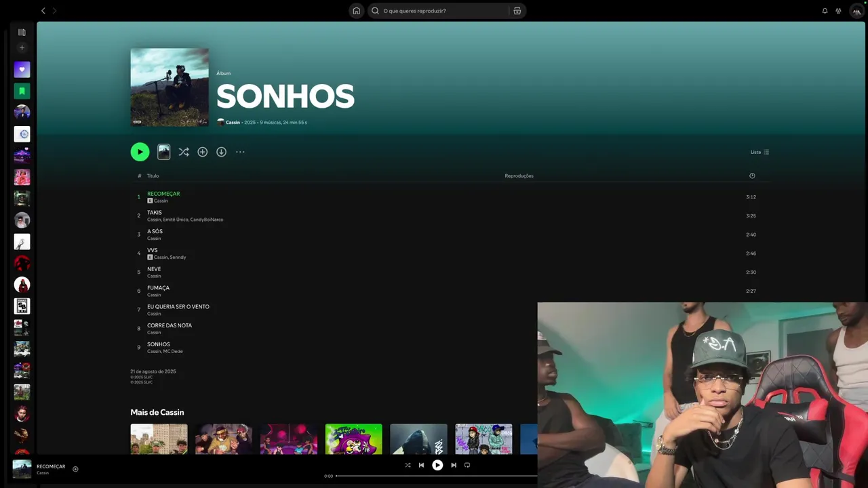Click the Título column header
Image resolution: width=868 pixels, height=488 pixels.
tap(153, 176)
